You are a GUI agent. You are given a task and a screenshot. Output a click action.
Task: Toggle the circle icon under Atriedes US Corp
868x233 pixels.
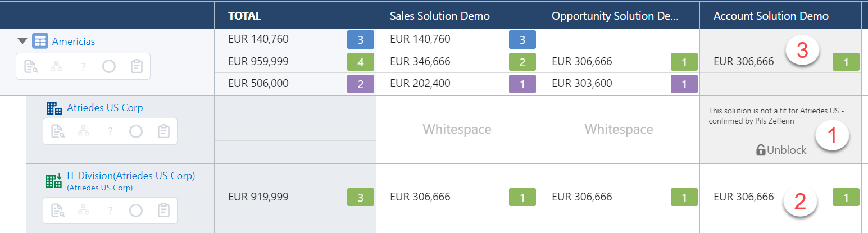click(136, 131)
